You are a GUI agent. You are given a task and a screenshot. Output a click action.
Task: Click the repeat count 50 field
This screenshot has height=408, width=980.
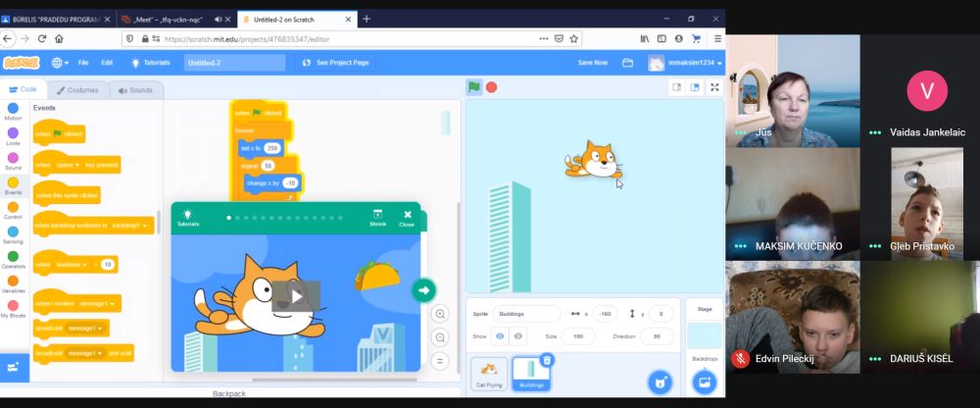(269, 166)
